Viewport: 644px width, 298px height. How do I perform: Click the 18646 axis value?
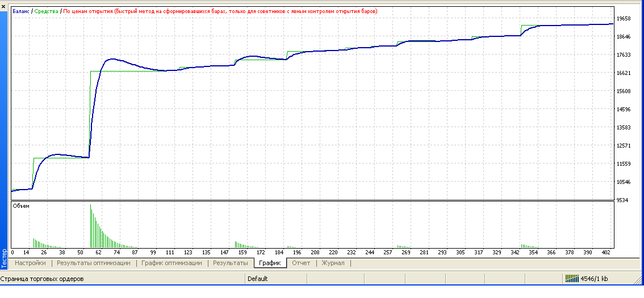coord(624,36)
